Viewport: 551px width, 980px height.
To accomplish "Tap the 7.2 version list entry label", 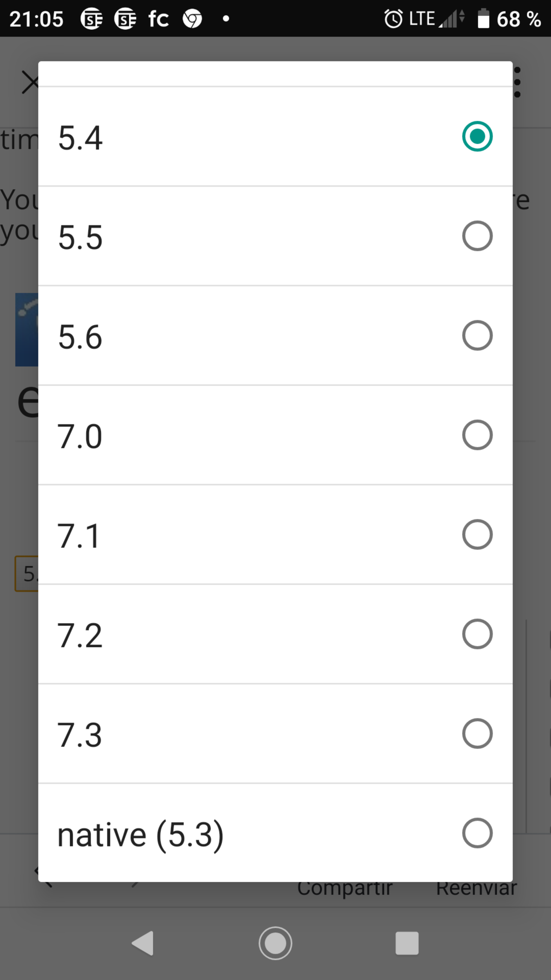I will (x=80, y=635).
